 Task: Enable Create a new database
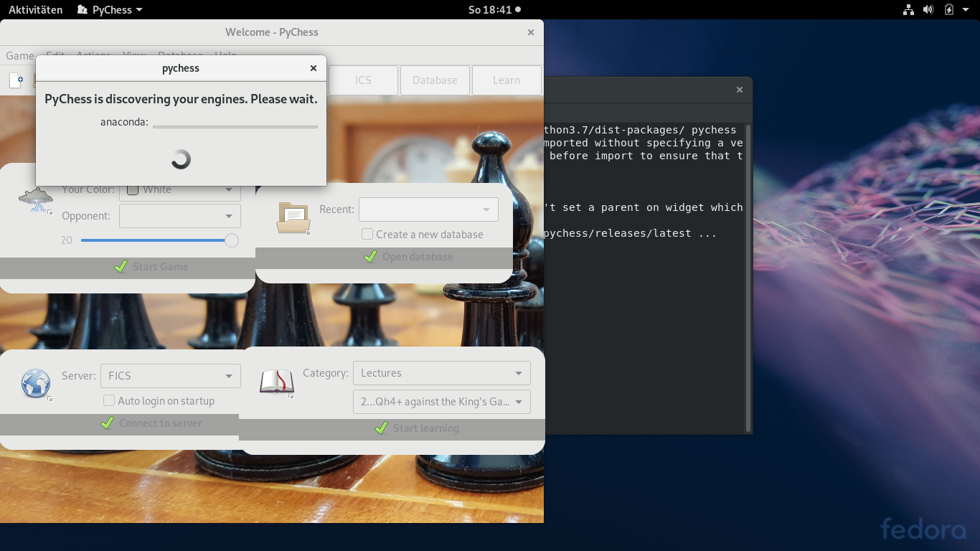(367, 234)
